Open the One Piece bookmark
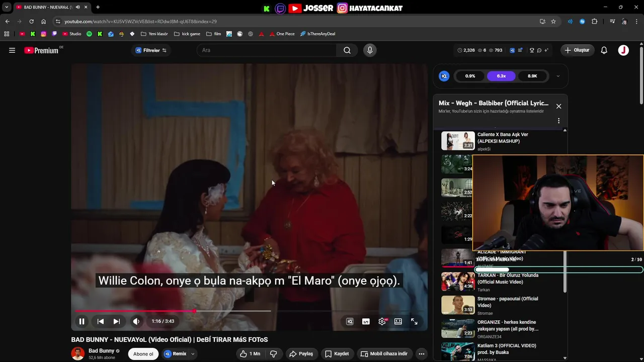Screen dimensions: 644x362 282,34
